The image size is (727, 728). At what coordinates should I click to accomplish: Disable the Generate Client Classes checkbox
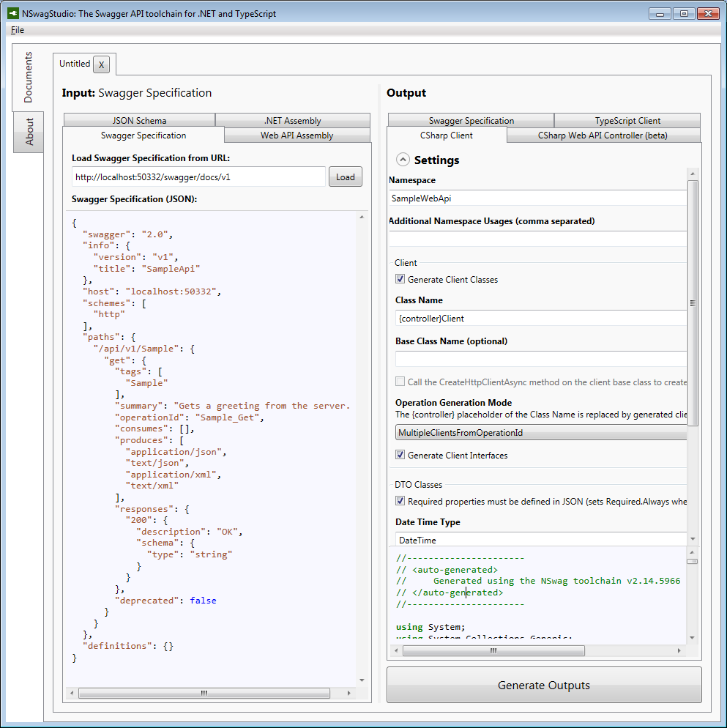point(400,278)
